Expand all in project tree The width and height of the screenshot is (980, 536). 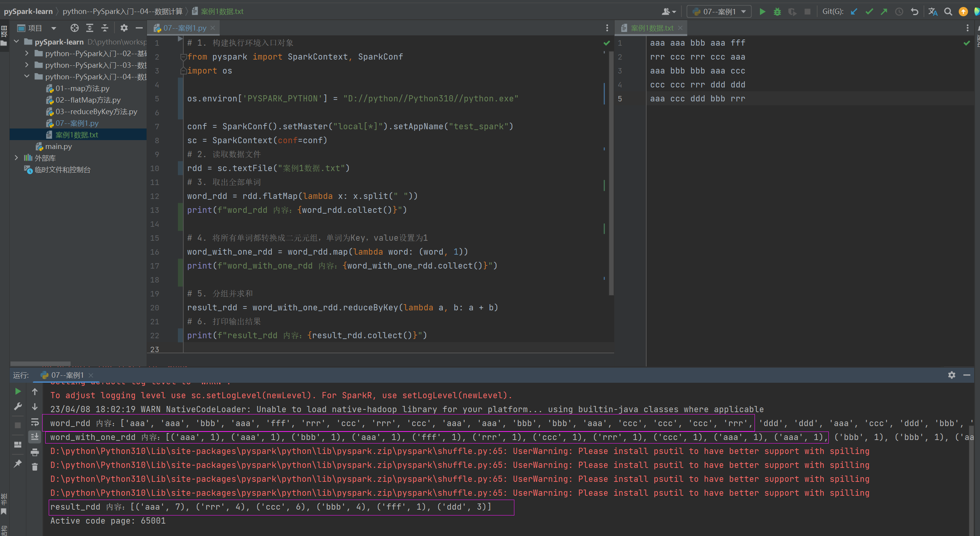[90, 28]
